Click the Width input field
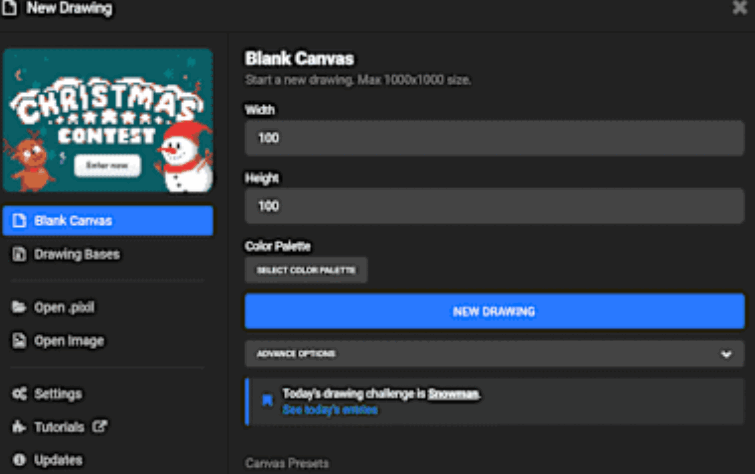This screenshot has height=474, width=755. [495, 138]
